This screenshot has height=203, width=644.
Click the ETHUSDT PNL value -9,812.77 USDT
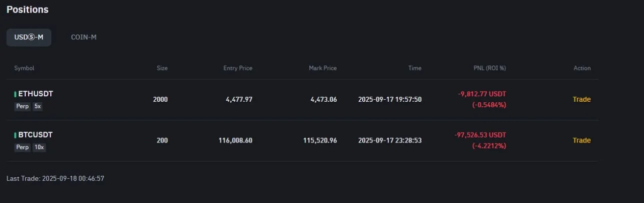pos(481,94)
